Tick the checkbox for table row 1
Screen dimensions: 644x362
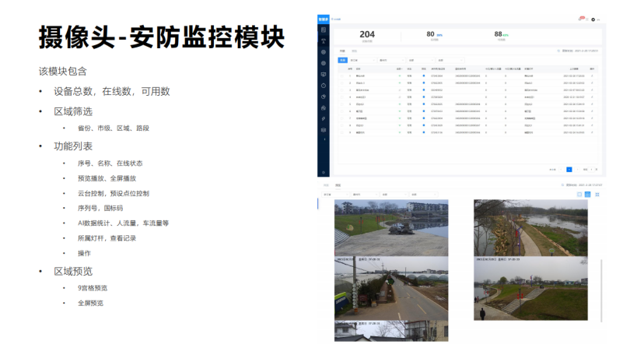(341, 76)
